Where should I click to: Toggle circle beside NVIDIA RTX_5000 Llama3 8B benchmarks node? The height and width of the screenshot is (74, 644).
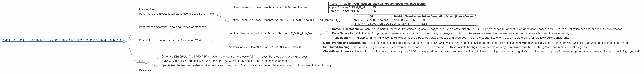338,22
